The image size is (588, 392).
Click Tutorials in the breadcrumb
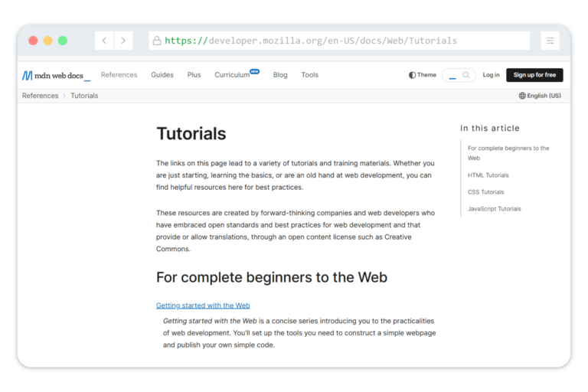coord(84,96)
